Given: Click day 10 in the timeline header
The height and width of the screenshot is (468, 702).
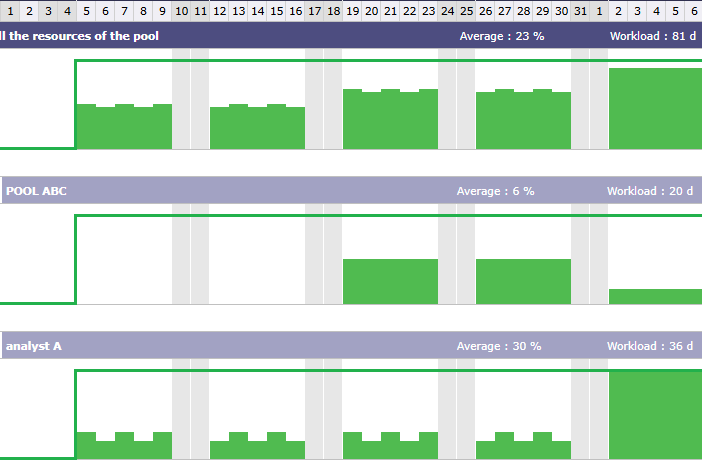Looking at the screenshot, I should click(181, 11).
